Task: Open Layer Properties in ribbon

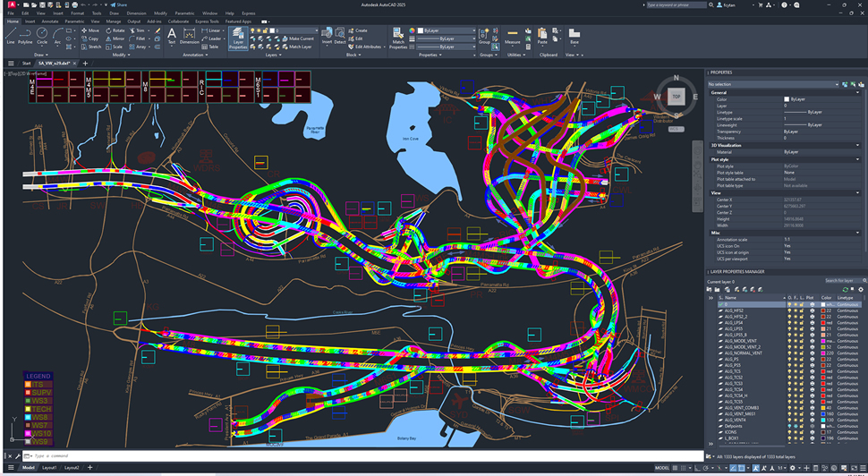Action: [238, 38]
